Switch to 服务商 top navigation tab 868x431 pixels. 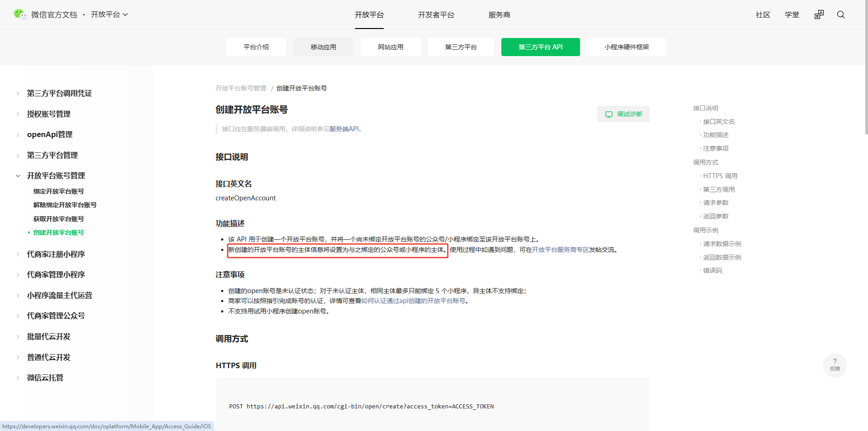[x=500, y=14]
